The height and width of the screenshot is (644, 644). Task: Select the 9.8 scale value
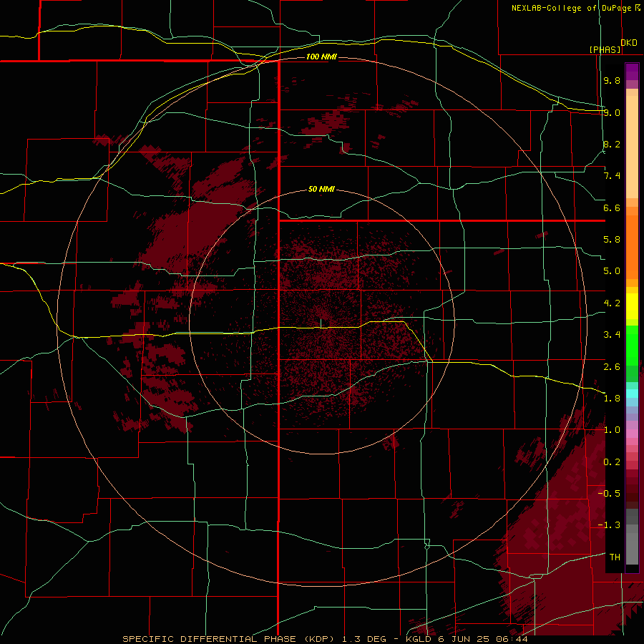tap(612, 80)
